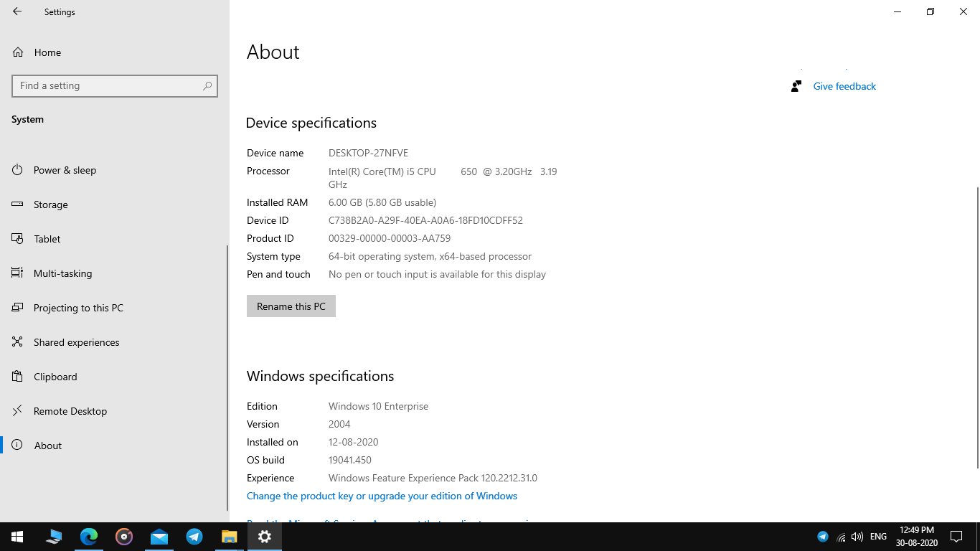Click the search magnifier icon
980x551 pixels.
pos(207,86)
